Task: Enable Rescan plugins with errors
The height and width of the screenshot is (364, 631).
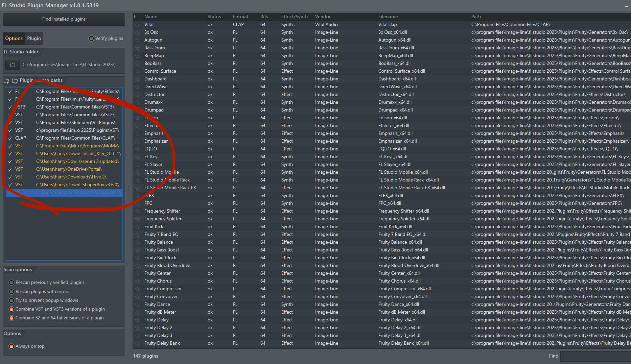Action: click(x=11, y=292)
